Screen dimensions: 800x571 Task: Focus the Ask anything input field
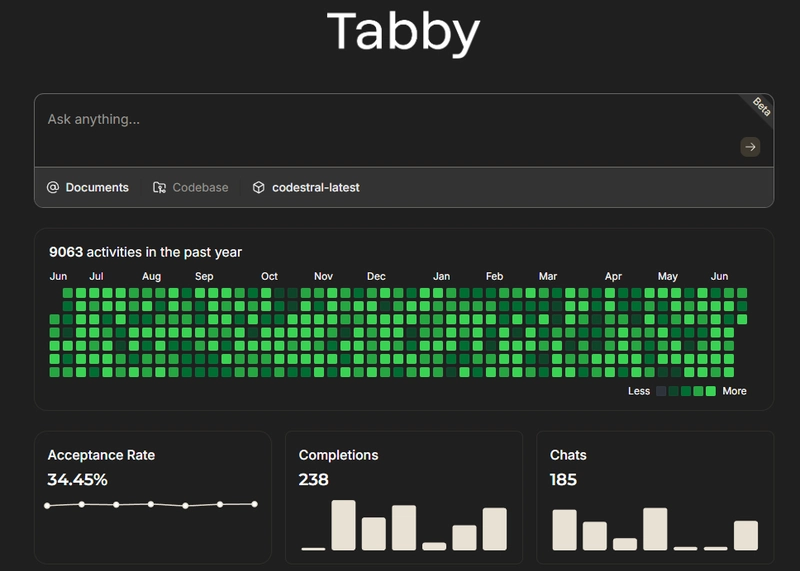pyautogui.click(x=388, y=130)
